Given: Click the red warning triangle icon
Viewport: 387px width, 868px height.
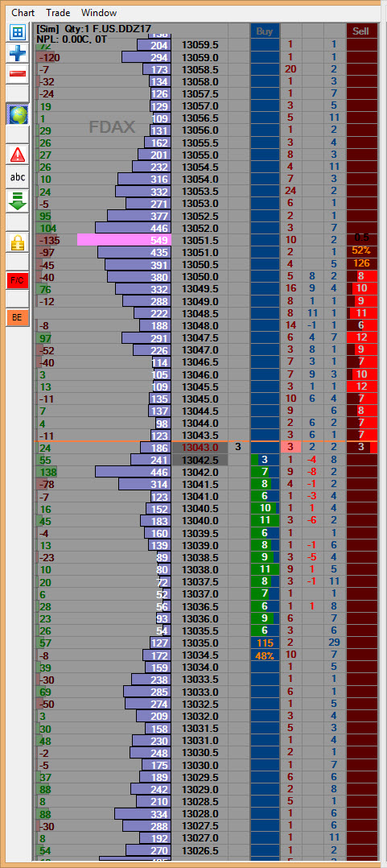Looking at the screenshot, I should (18, 155).
